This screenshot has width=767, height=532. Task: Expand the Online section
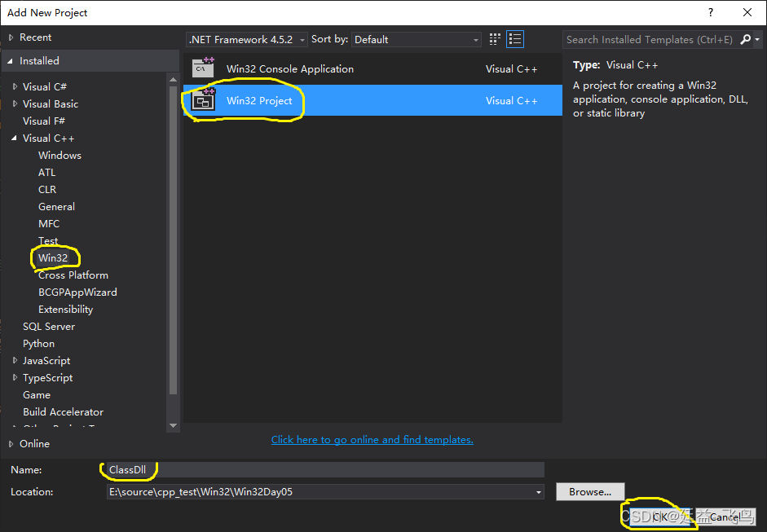click(11, 444)
